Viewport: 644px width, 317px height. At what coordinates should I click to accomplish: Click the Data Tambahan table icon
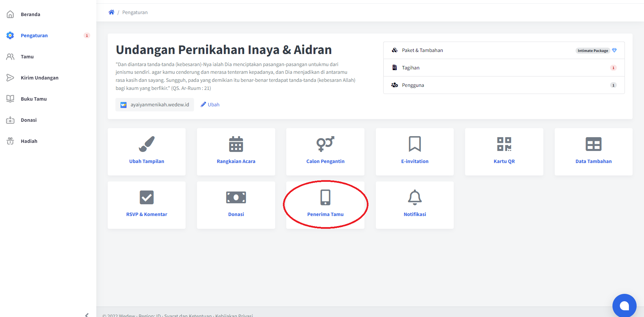[x=593, y=144]
